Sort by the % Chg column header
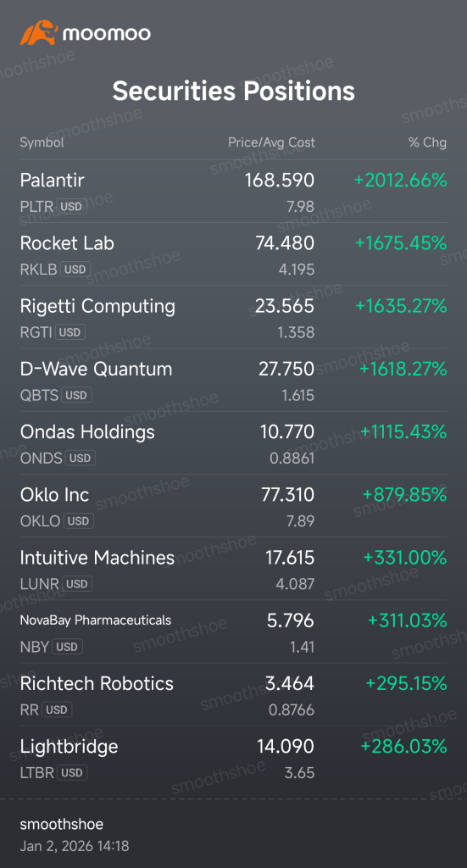467x868 pixels. (427, 142)
